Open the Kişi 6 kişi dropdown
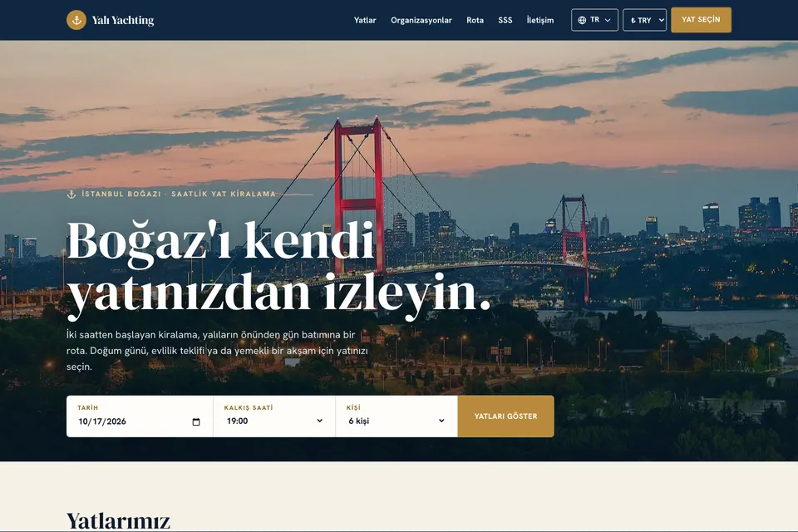 coord(397,421)
